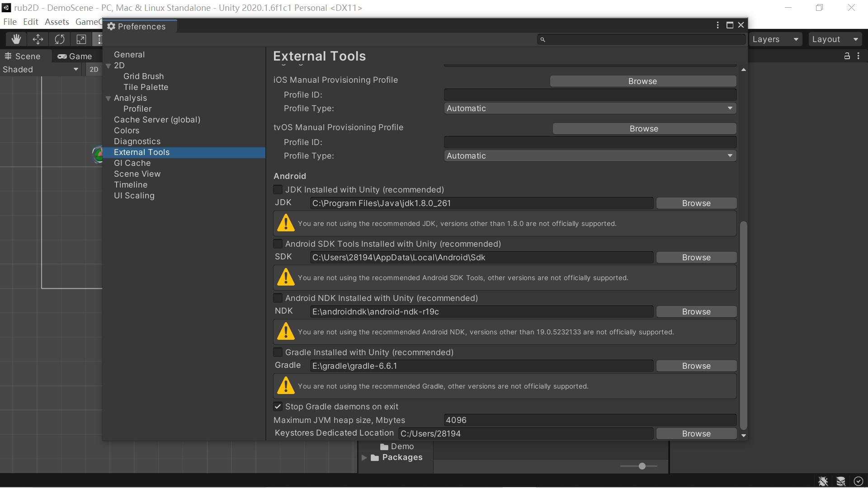Click the Unity logo in title bar
This screenshot has width=868, height=488.
pyautogui.click(x=6, y=8)
